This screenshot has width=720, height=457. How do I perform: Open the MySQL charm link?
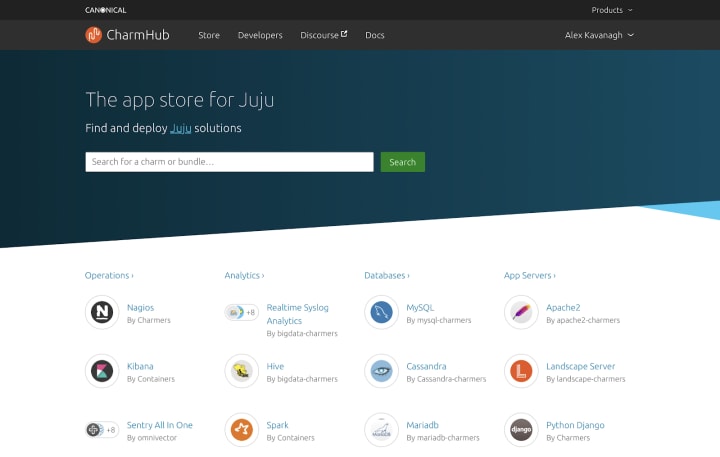[420, 308]
